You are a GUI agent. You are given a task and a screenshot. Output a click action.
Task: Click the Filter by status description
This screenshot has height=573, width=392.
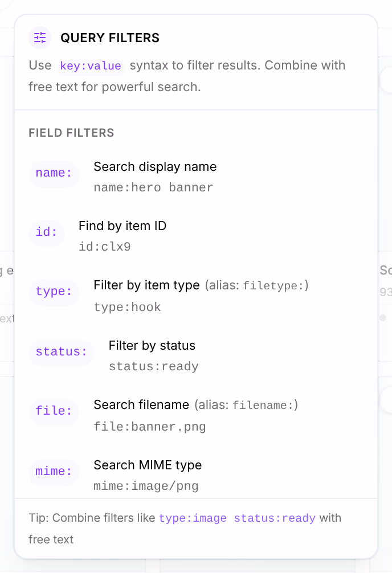point(152,345)
